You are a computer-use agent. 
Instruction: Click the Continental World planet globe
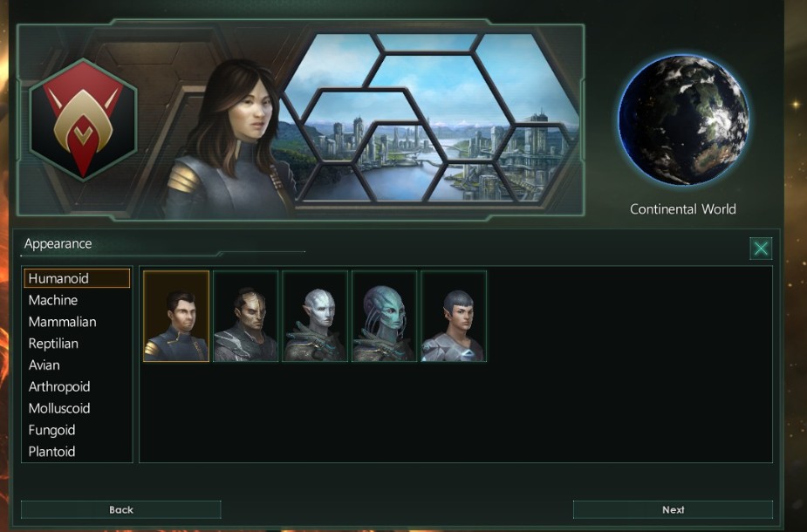click(x=683, y=119)
